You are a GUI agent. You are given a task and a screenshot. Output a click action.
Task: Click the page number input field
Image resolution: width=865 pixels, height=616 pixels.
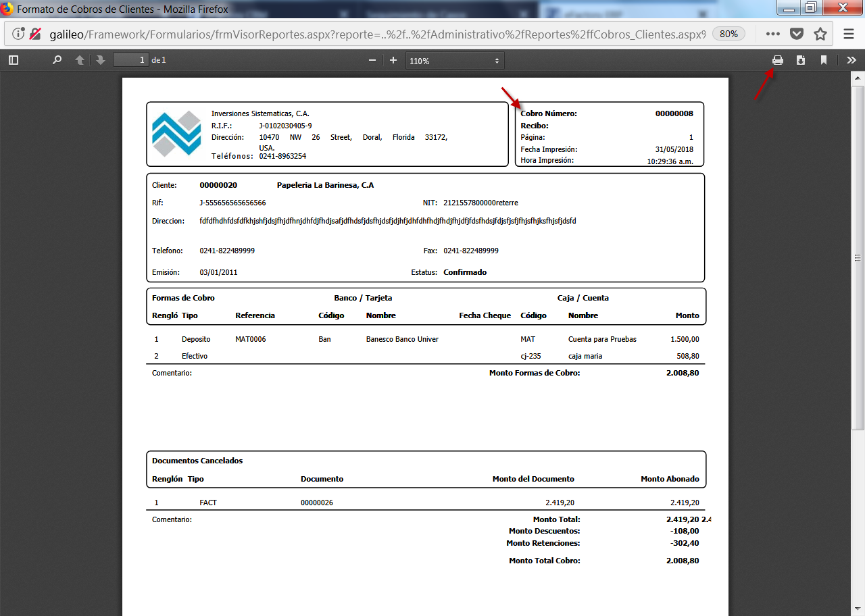coord(130,60)
